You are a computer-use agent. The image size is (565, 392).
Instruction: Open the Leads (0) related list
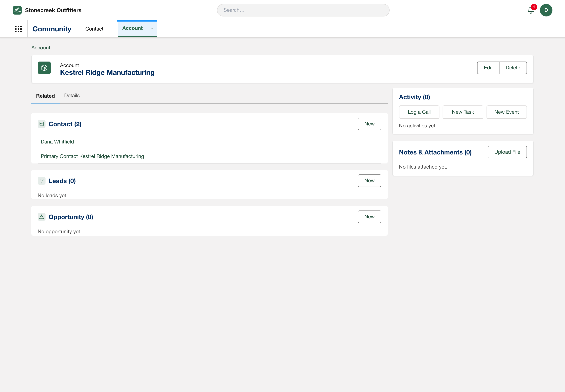click(62, 181)
